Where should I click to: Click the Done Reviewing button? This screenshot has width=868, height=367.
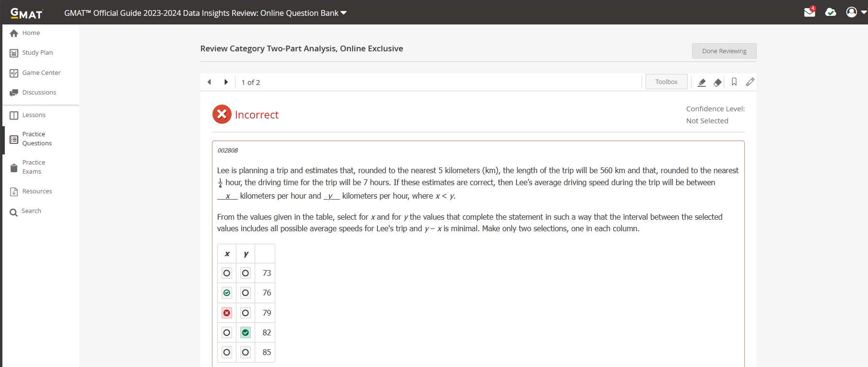724,51
